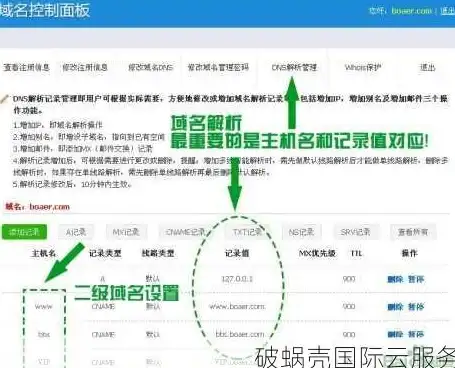Screen dimensions: 455x368
Task: Click the 域名控制面板 page title
Action: [x=45, y=10]
